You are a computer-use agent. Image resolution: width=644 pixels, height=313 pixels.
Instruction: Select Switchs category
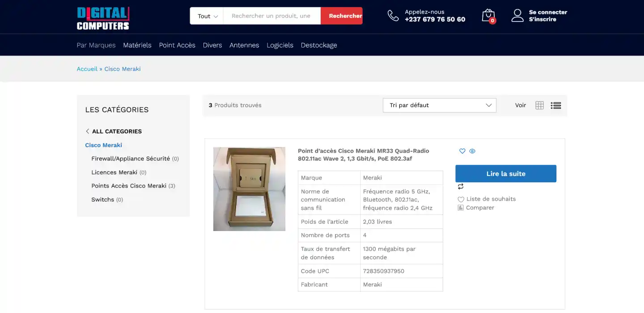click(103, 200)
